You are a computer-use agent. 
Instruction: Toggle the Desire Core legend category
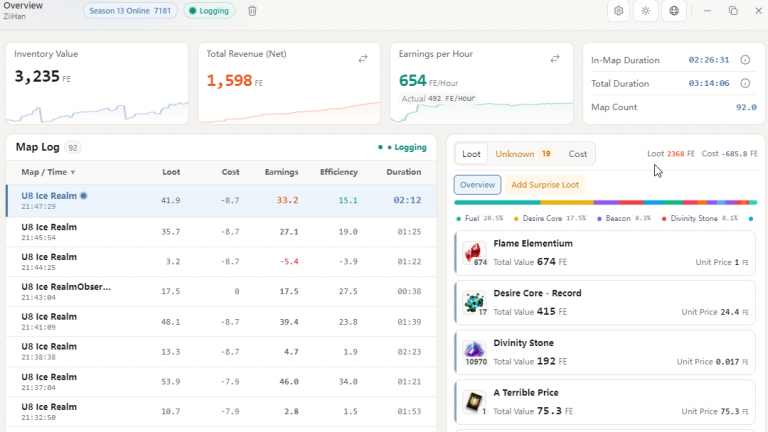pyautogui.click(x=550, y=218)
